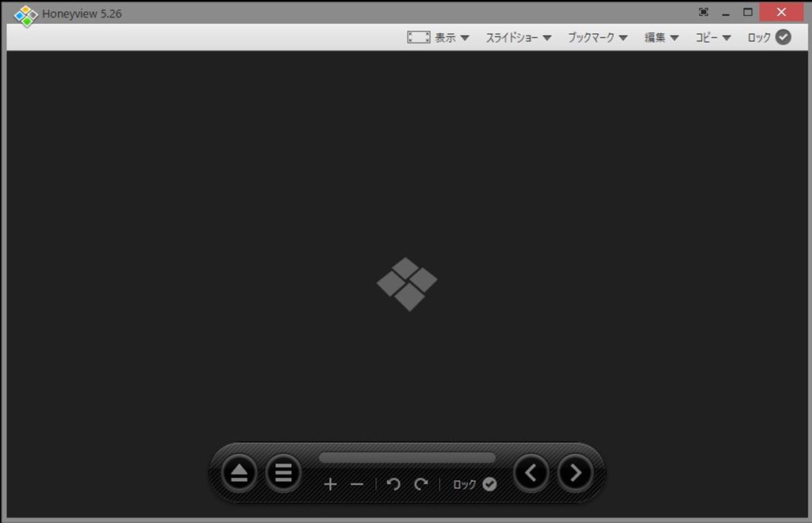Image resolution: width=812 pixels, height=523 pixels.
Task: Zoom in with the plus icon
Action: pyautogui.click(x=331, y=484)
